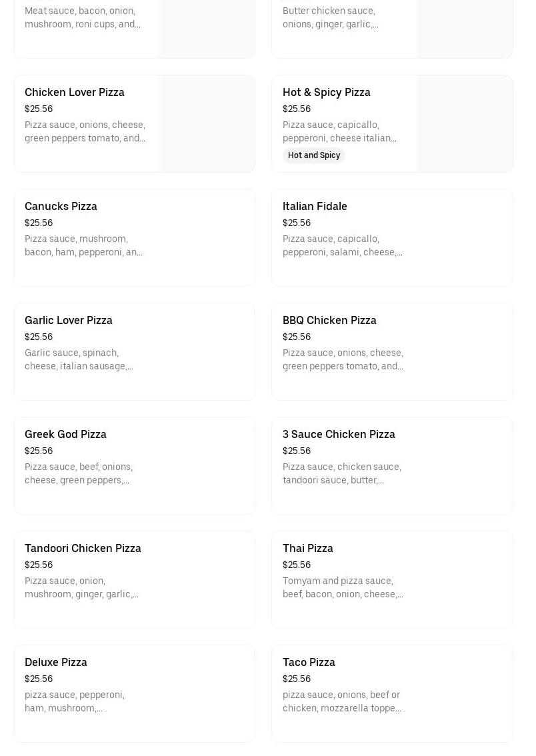Click the Hot and Spicy tag
Image resolution: width=536 pixels, height=756 pixels.
[x=314, y=155]
